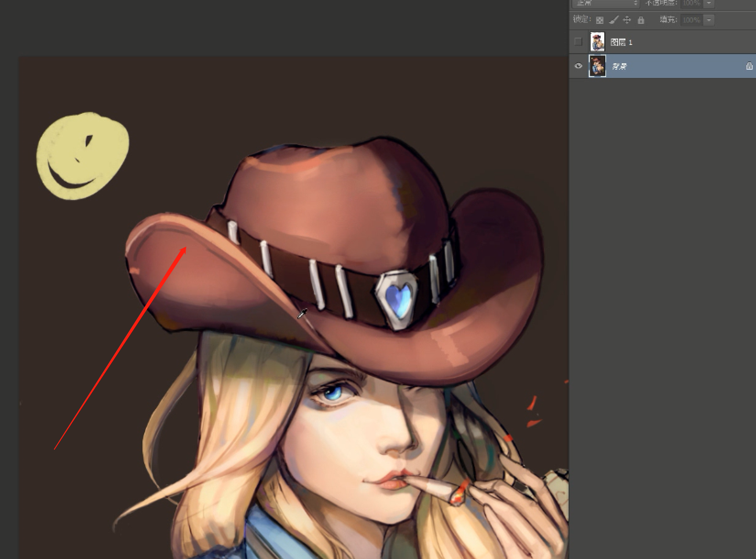
Task: Select the background layer thumbnail
Action: click(x=597, y=66)
